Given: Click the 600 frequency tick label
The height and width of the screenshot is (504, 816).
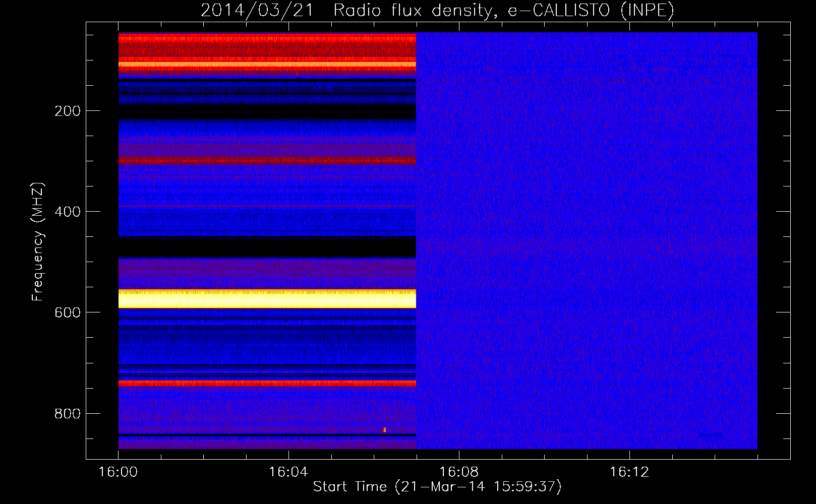Looking at the screenshot, I should click(68, 312).
